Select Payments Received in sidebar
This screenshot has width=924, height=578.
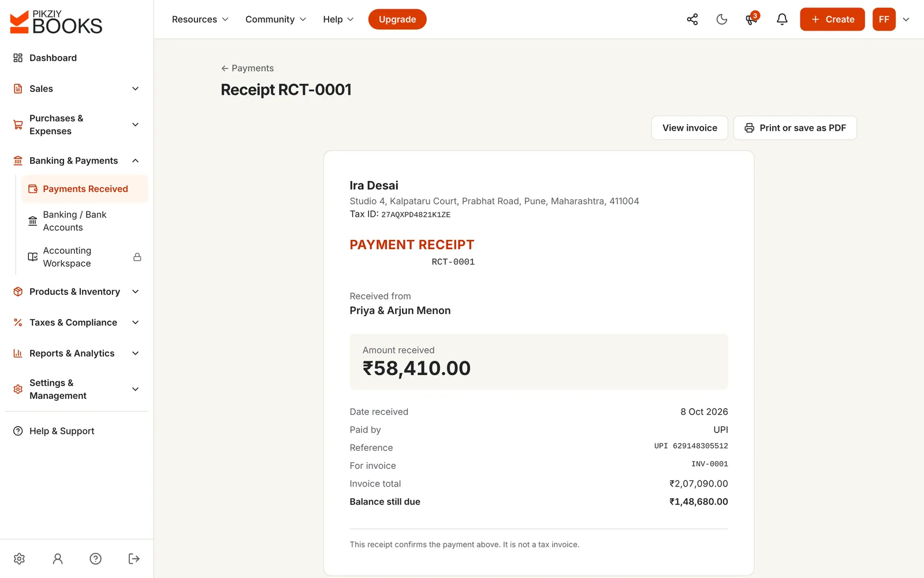pyautogui.click(x=84, y=189)
